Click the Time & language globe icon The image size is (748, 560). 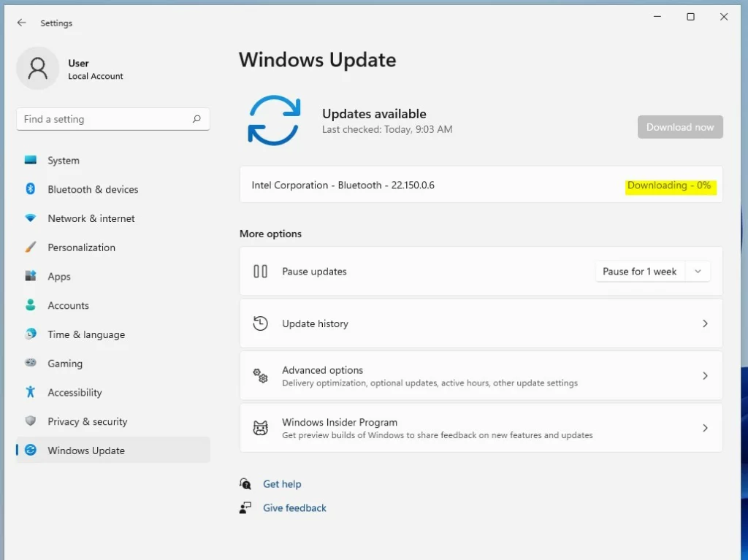pyautogui.click(x=31, y=334)
